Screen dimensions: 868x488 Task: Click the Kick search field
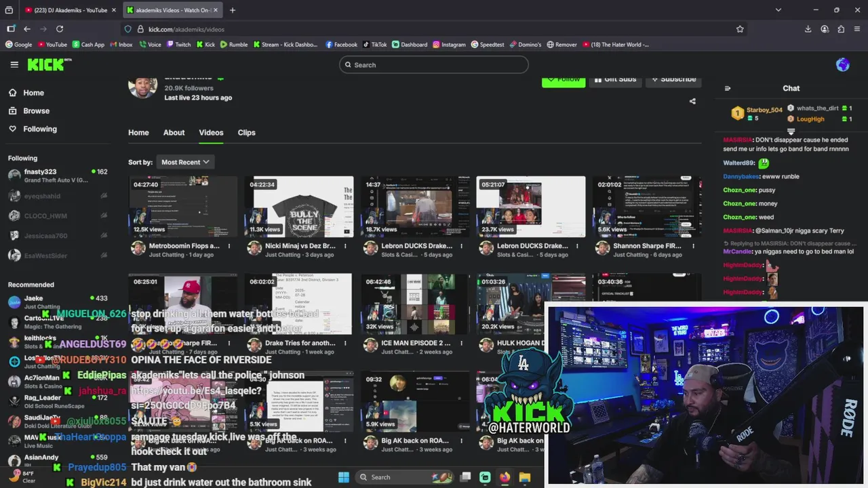coord(434,65)
